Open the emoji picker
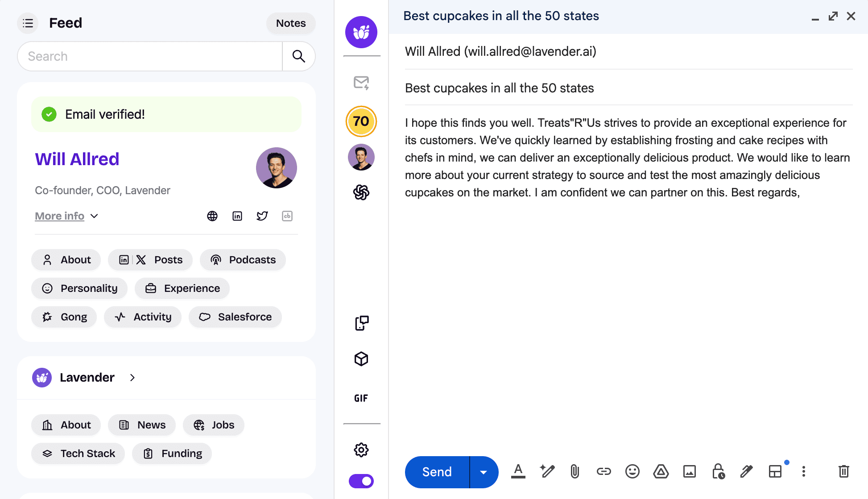This screenshot has height=499, width=868. click(632, 471)
